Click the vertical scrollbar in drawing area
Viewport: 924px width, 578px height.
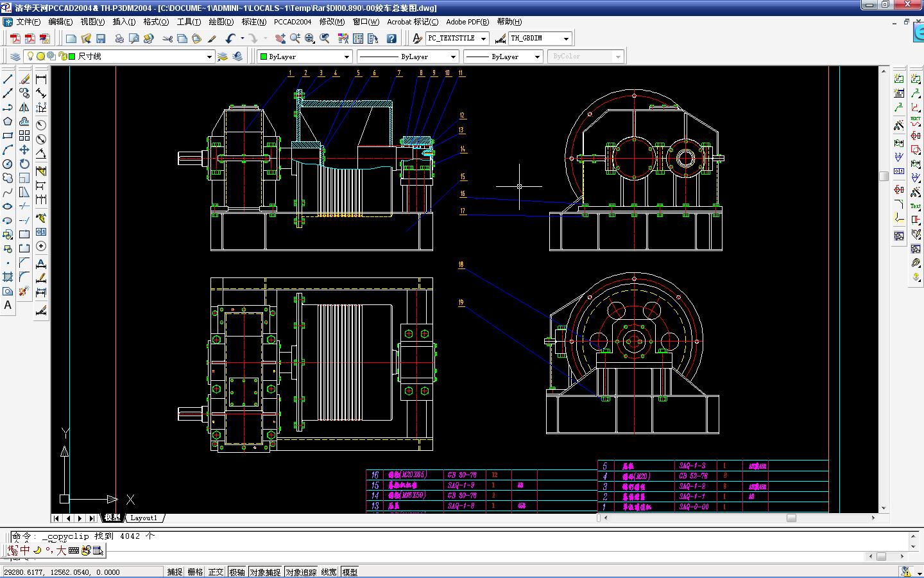[x=884, y=289]
